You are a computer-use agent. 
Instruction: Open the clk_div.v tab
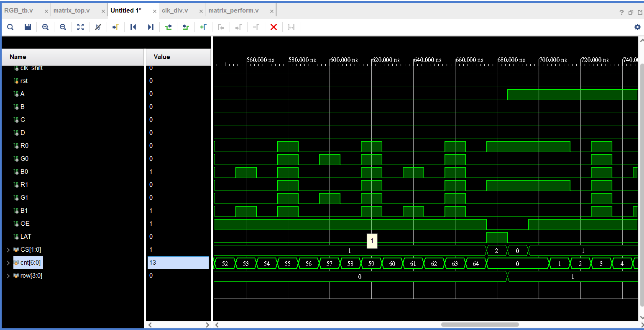point(175,10)
